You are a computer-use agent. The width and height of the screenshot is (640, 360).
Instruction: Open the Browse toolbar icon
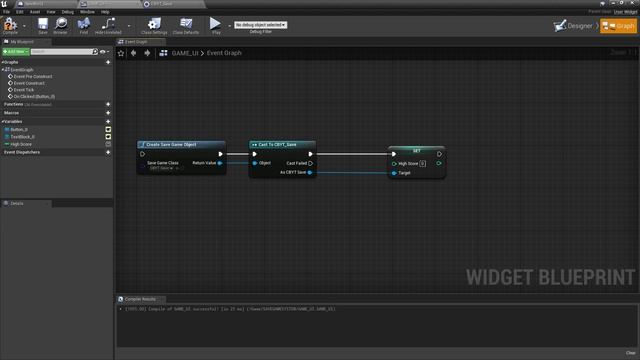60,24
